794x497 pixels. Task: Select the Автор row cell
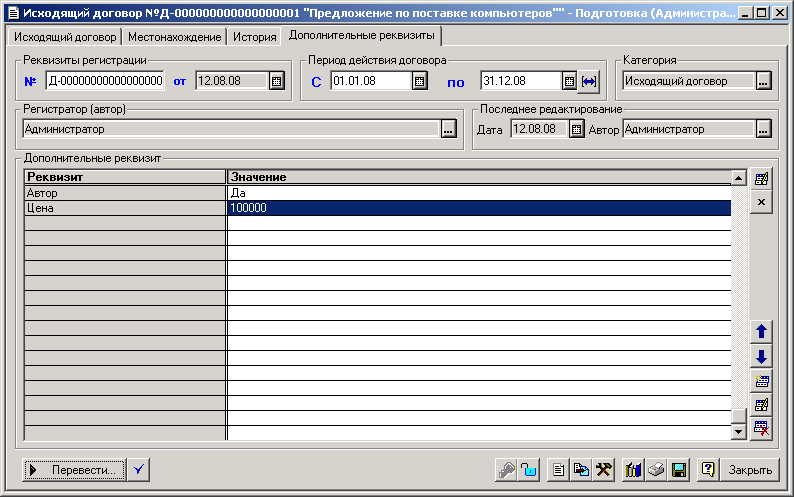(125, 193)
